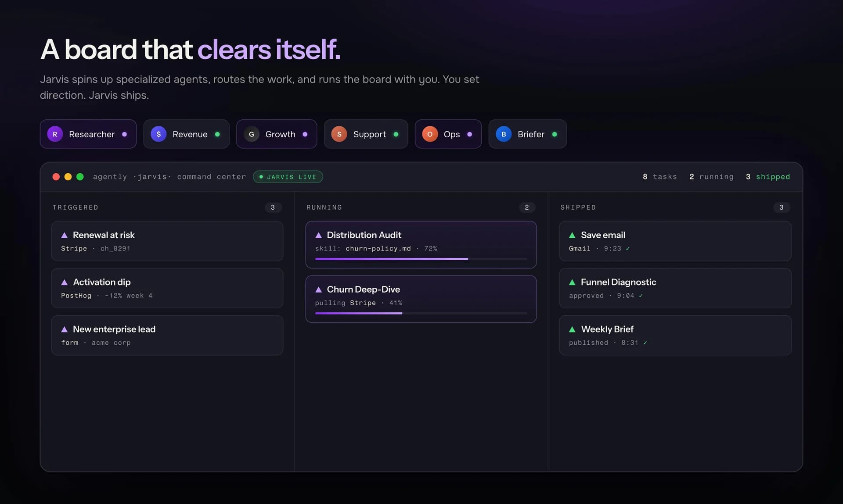Click the purple status dot on Ops chip
Image resolution: width=843 pixels, height=504 pixels.
point(470,134)
